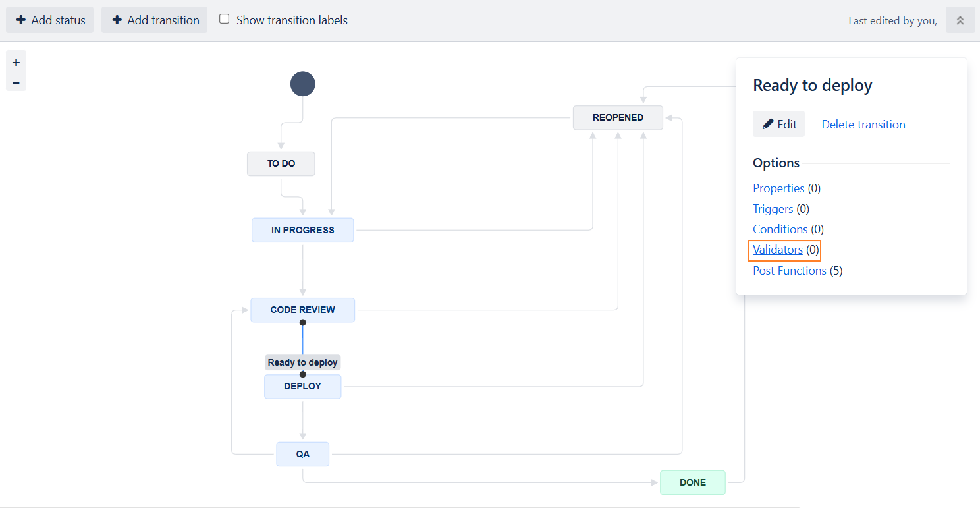Collapse the toolbar with double chevron
The height and width of the screenshot is (508, 980).
point(960,20)
